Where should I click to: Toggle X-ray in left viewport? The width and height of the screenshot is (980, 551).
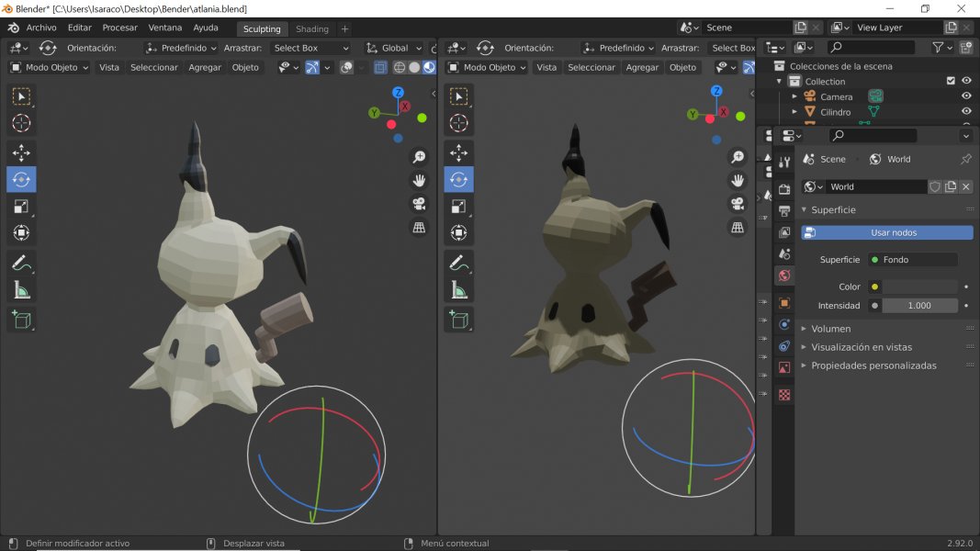click(380, 67)
